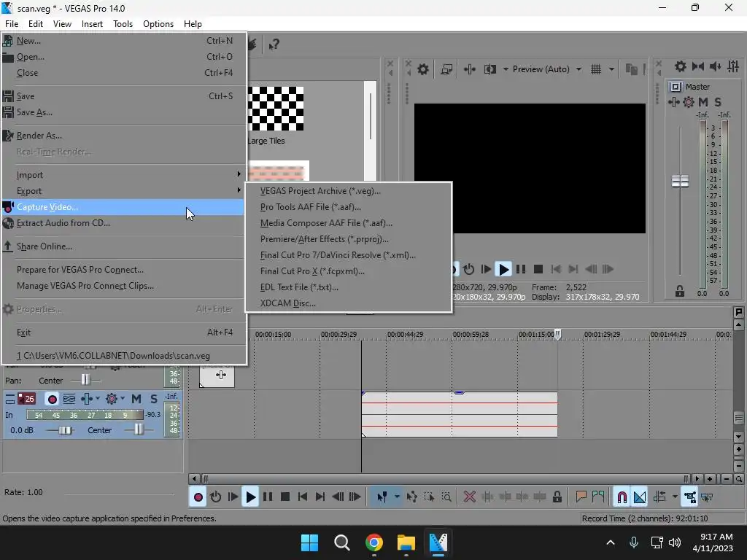Click Master FX icon
Screen dimensions: 747x560
coord(673,102)
